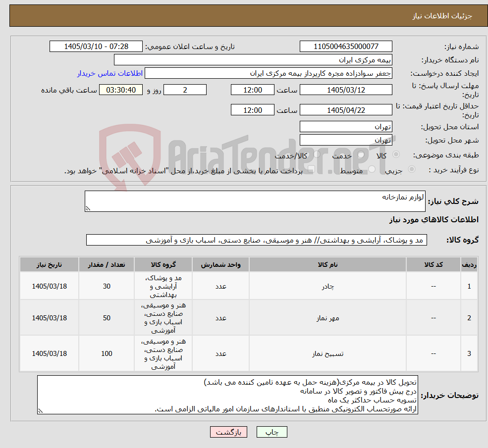Open اطلاعات تماس خریدار link
The image size is (488, 448).
[x=110, y=73]
